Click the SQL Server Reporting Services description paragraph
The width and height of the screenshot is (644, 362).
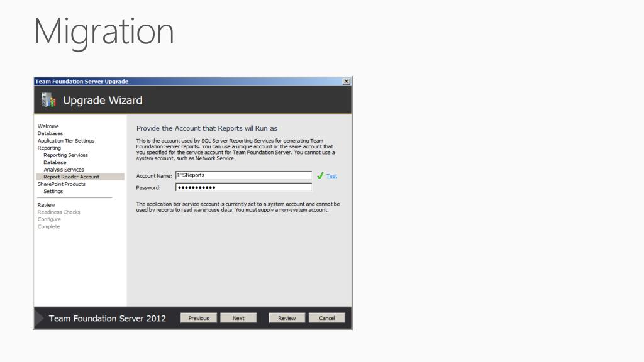[235, 150]
